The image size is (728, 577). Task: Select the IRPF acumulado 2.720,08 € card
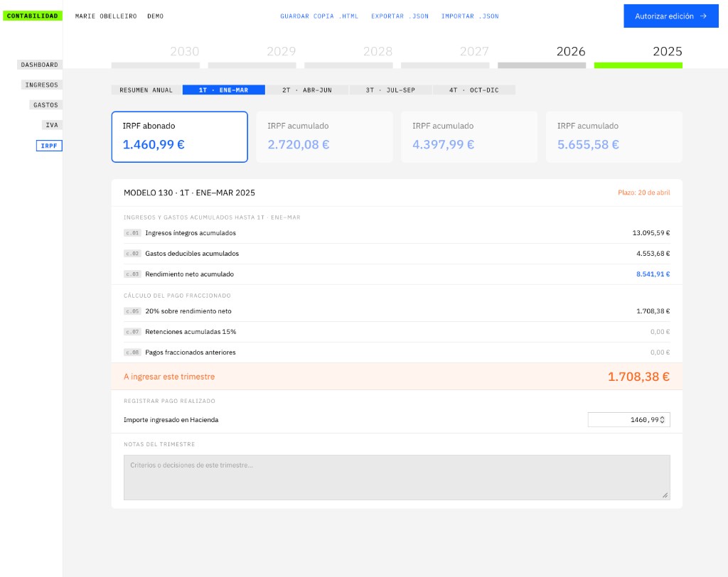point(324,137)
